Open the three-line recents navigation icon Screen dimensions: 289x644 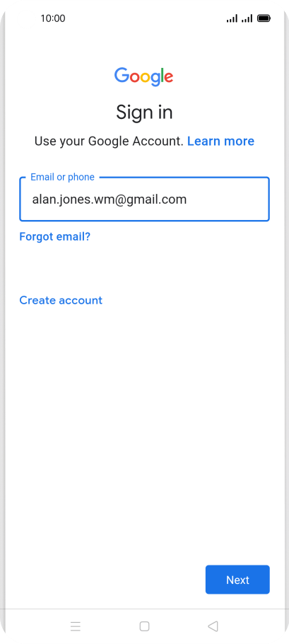(x=76, y=626)
